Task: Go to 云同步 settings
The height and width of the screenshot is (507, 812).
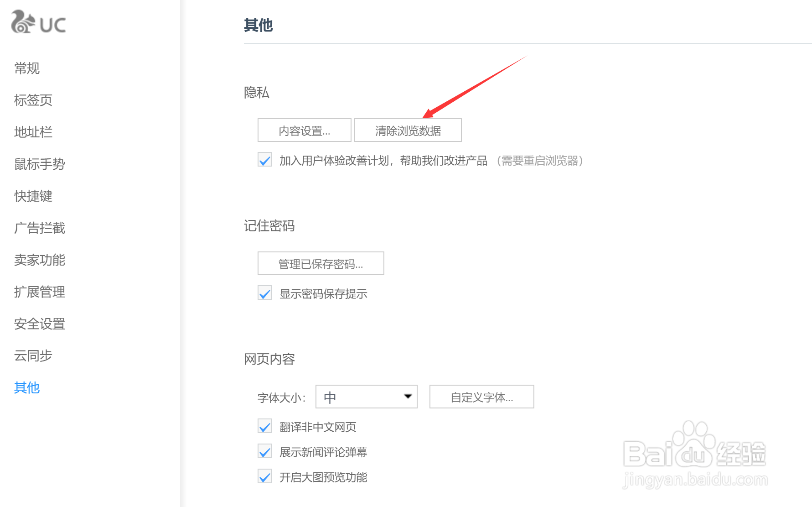Action: point(33,356)
